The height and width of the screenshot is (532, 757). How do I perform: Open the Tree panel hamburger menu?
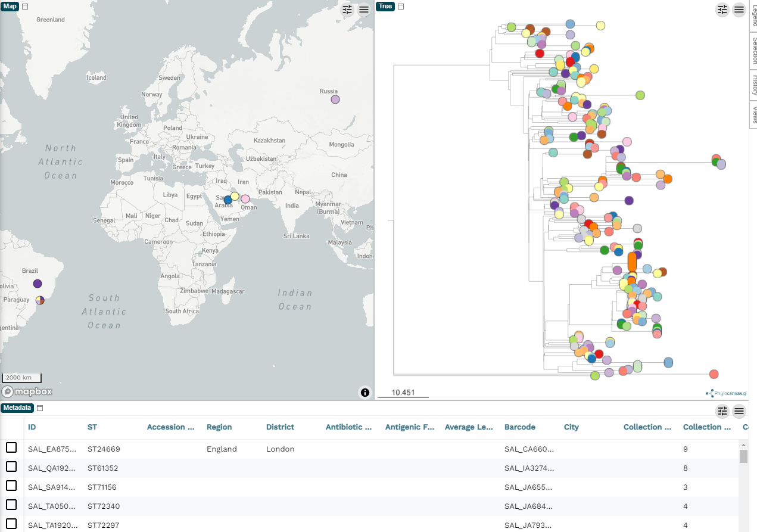coord(739,10)
